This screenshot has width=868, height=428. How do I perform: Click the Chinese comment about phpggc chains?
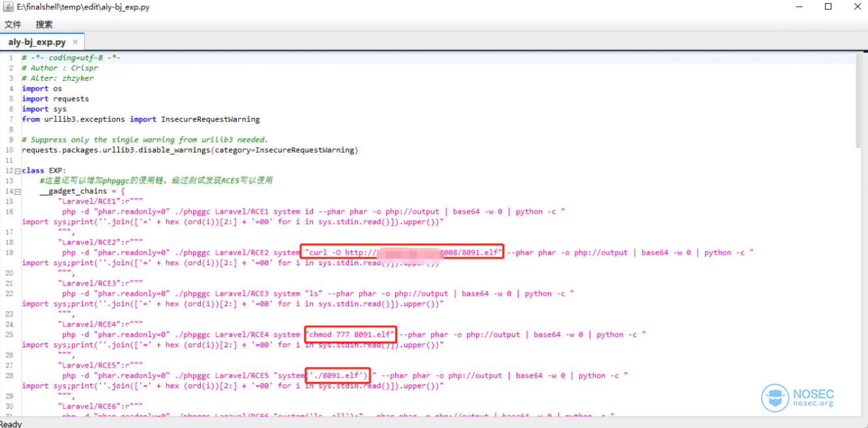(156, 180)
